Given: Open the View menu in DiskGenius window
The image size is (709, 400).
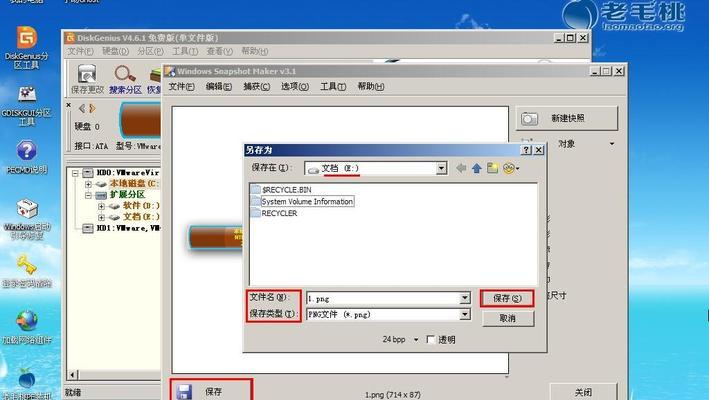Looking at the screenshot, I should click(x=220, y=52).
